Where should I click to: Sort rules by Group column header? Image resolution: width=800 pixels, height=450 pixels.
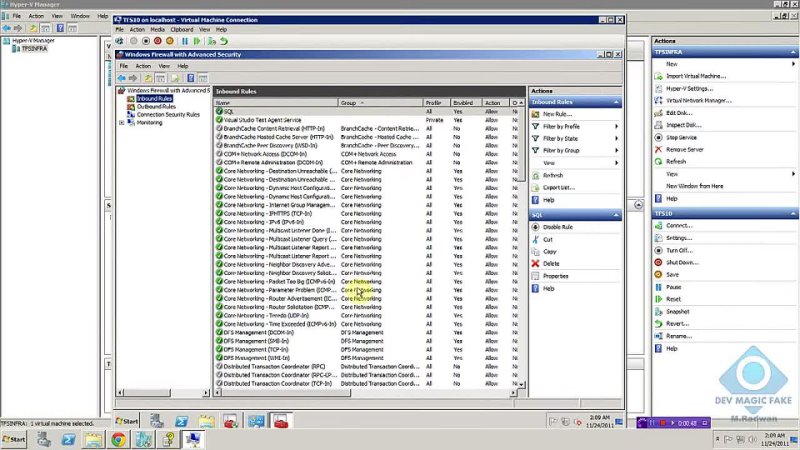(x=380, y=103)
